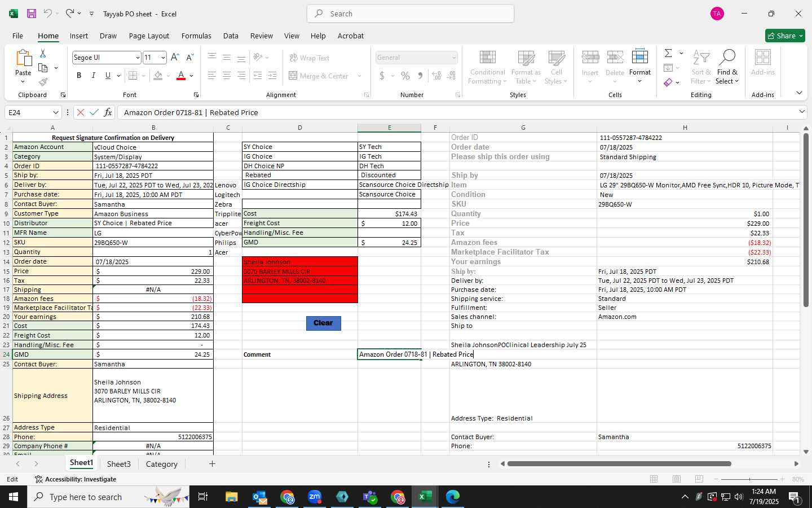Screen dimensions: 812x508
Task: Open Microsoft Edge from taskbar
Action: click(453, 497)
